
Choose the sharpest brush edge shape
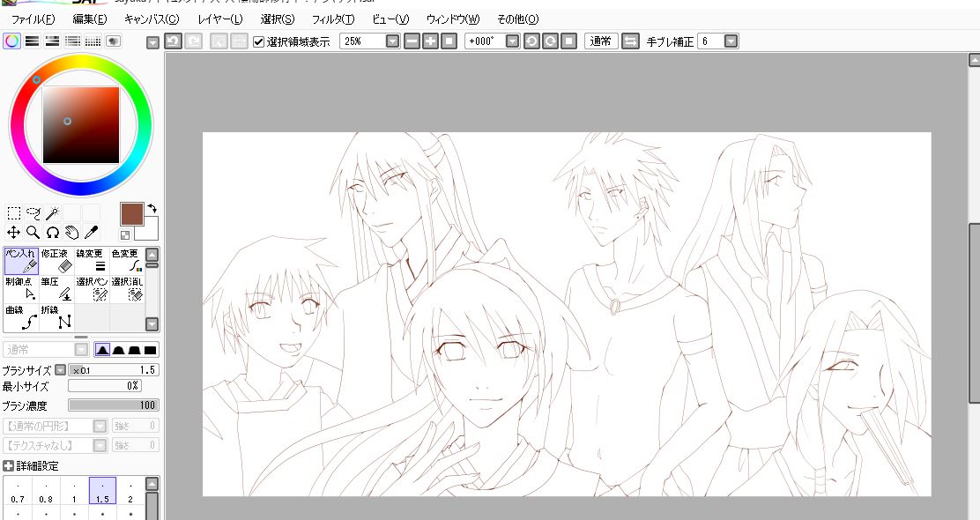[x=102, y=349]
